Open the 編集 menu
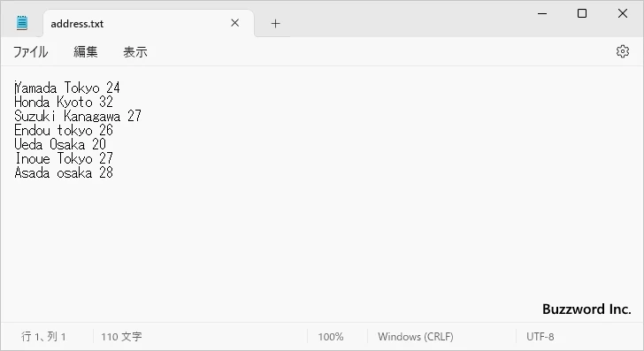 point(86,52)
